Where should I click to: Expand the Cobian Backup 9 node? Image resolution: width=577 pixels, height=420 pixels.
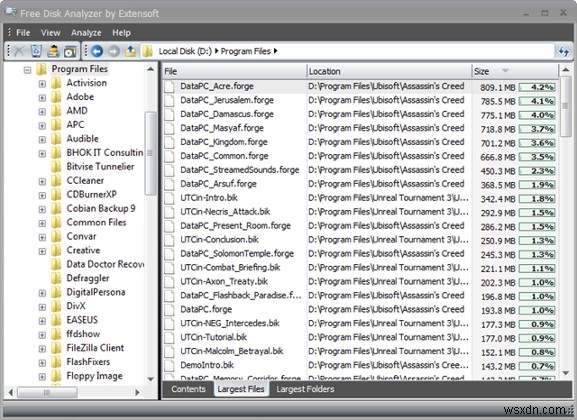42,209
